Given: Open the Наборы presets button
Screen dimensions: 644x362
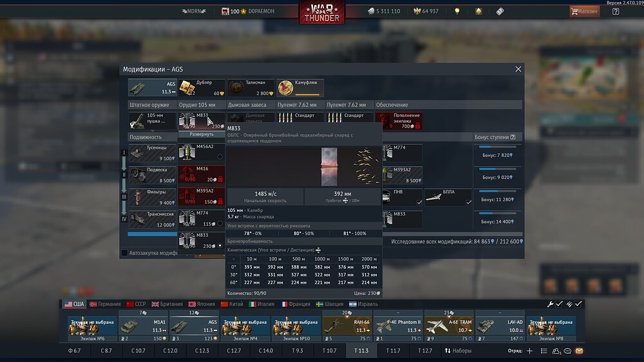Looking at the screenshot, I should coord(459,350).
